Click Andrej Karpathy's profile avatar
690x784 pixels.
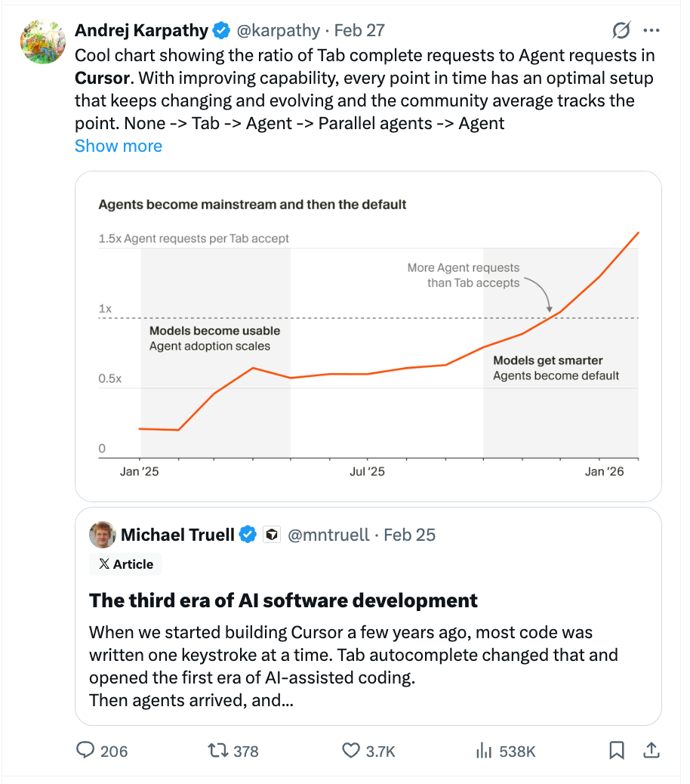tap(42, 42)
